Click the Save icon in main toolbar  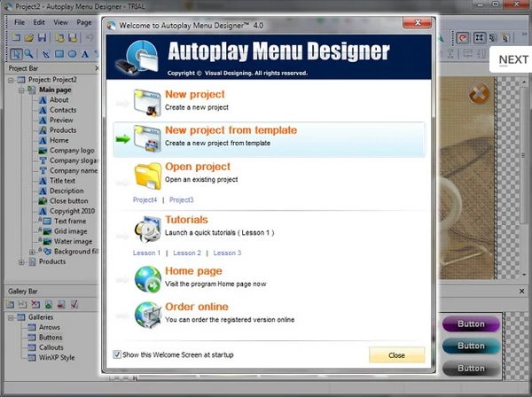point(42,37)
